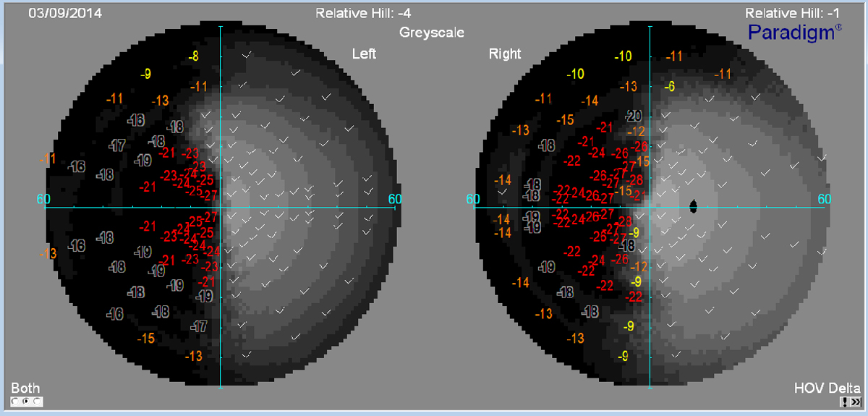
Task: Click the orange -15 value in Left field
Action: pyautogui.click(x=146, y=338)
